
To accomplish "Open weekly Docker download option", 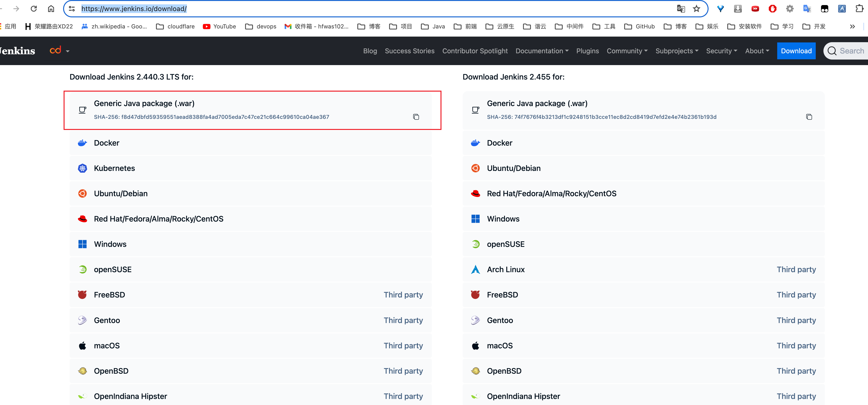I will point(643,143).
